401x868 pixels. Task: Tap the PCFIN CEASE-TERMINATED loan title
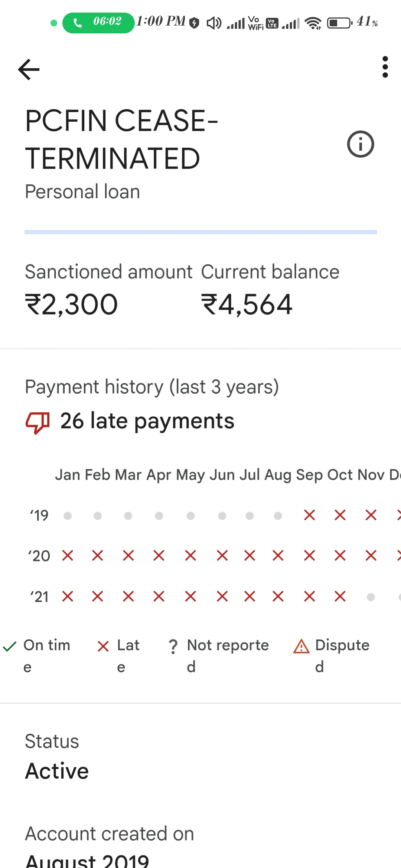(x=121, y=139)
